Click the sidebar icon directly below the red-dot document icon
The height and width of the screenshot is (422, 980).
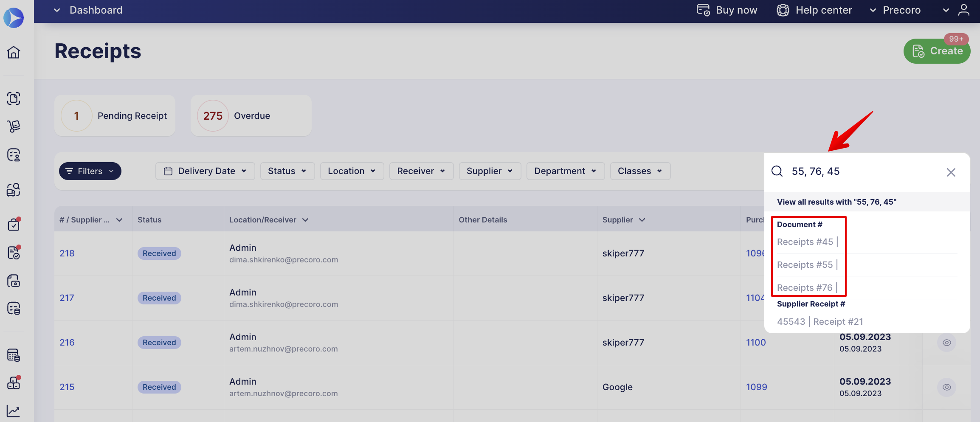14,281
